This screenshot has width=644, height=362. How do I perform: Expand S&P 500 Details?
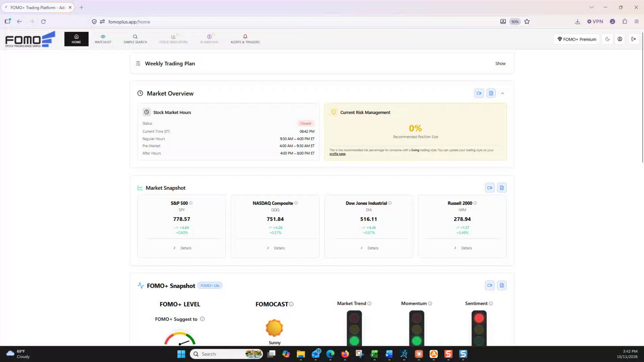(x=182, y=248)
